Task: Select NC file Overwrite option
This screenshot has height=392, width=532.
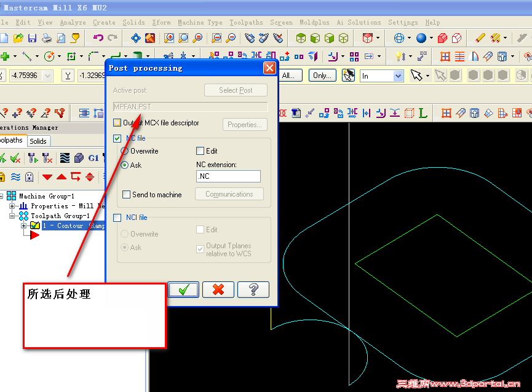Action: point(124,151)
